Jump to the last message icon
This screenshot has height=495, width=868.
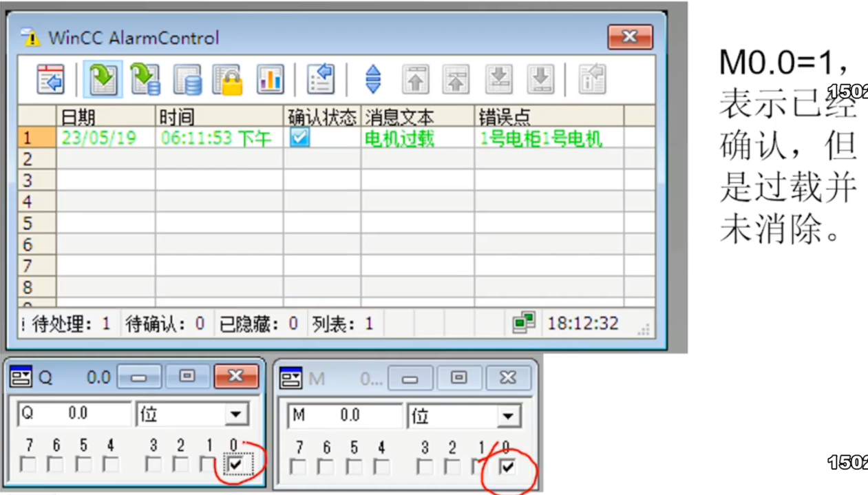(x=540, y=79)
